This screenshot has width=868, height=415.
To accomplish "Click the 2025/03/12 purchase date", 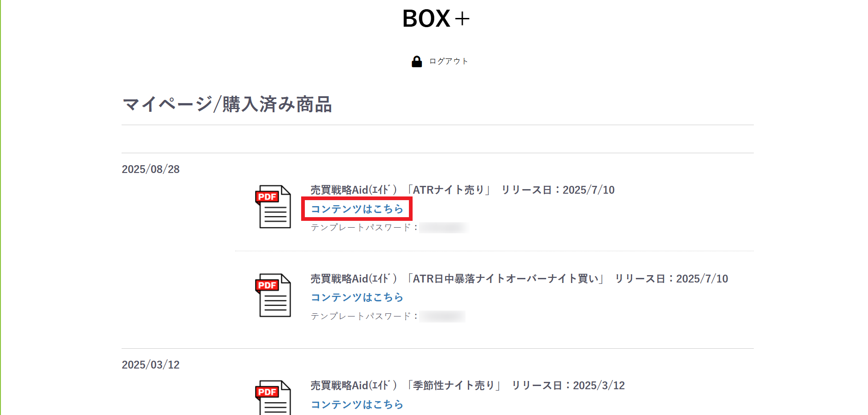I will point(151,365).
